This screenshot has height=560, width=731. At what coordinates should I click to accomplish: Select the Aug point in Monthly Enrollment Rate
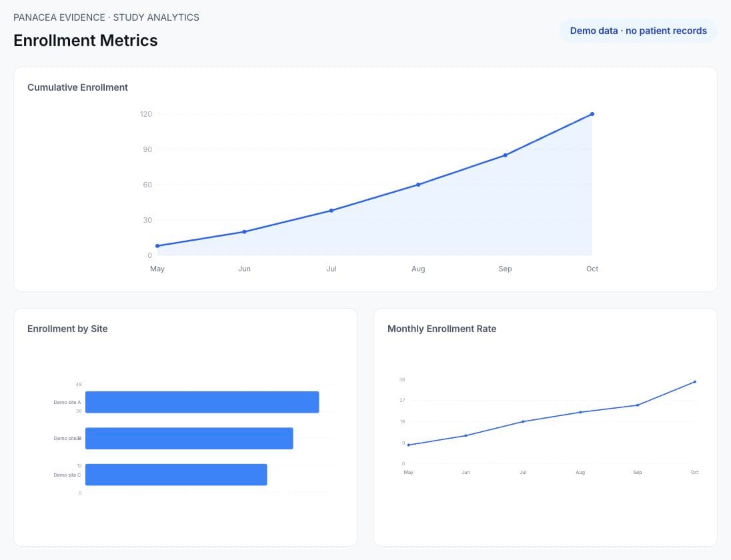point(580,412)
